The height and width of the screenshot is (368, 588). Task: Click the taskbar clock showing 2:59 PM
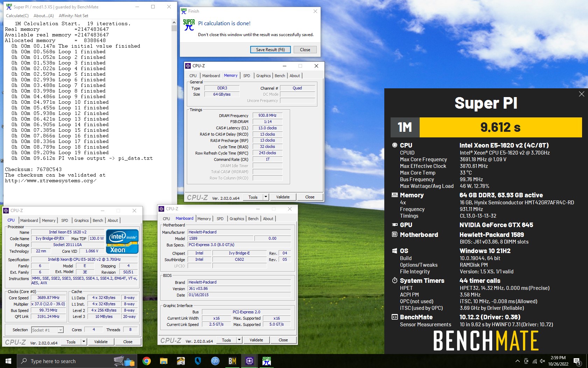558,361
